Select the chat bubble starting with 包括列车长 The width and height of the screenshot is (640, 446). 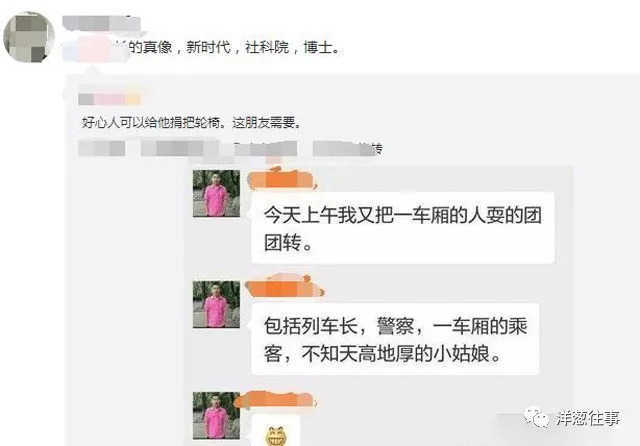pos(396,339)
